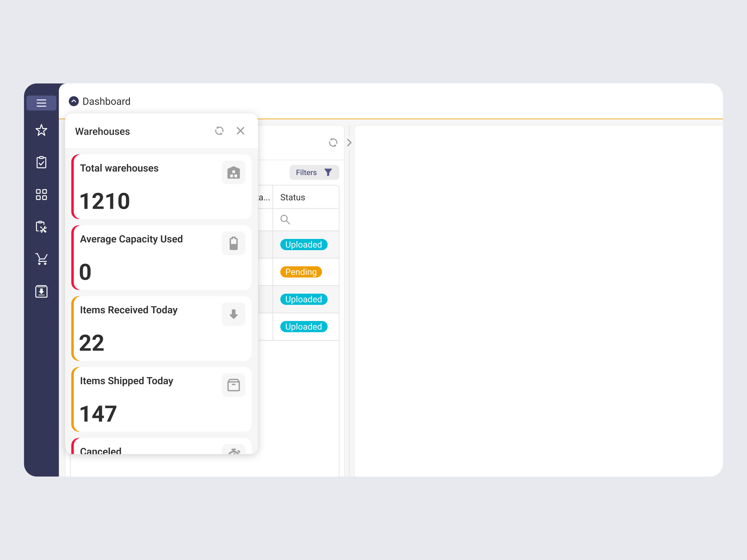
Task: Select the grid dashboard icon in sidebar
Action: [41, 194]
